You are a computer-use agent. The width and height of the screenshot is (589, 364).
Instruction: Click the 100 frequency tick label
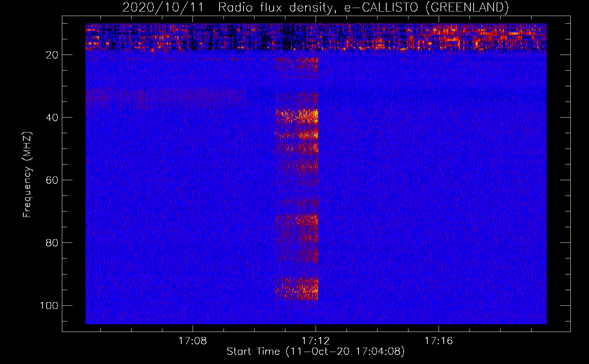click(x=49, y=305)
